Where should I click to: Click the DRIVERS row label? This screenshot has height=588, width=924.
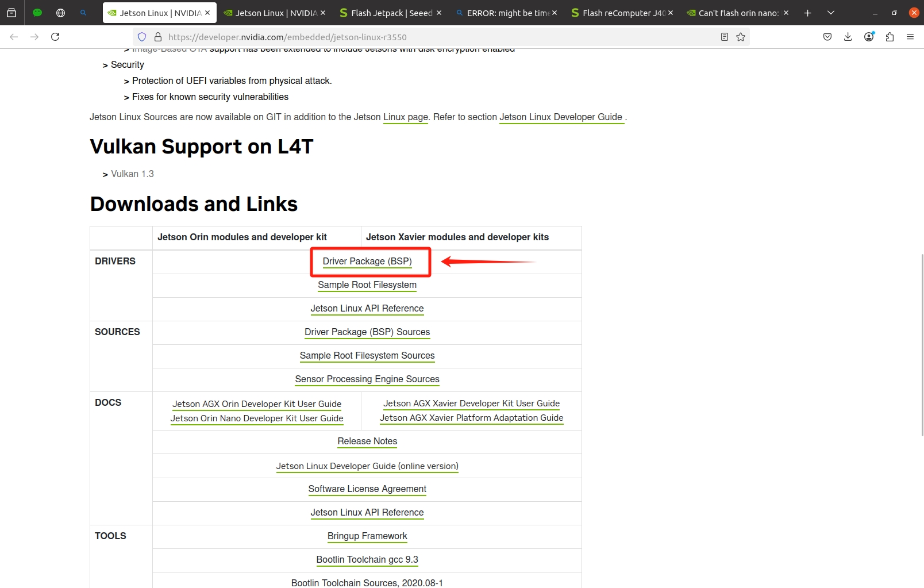(x=115, y=261)
